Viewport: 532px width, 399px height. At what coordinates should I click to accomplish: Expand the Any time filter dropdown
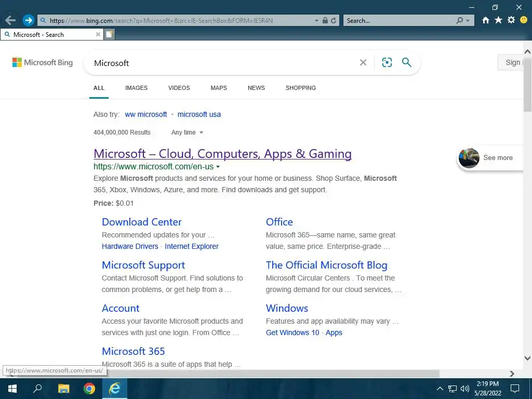point(187,132)
